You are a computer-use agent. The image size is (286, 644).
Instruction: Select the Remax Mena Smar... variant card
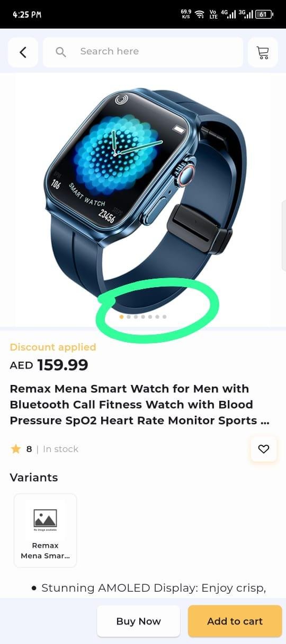tap(45, 530)
